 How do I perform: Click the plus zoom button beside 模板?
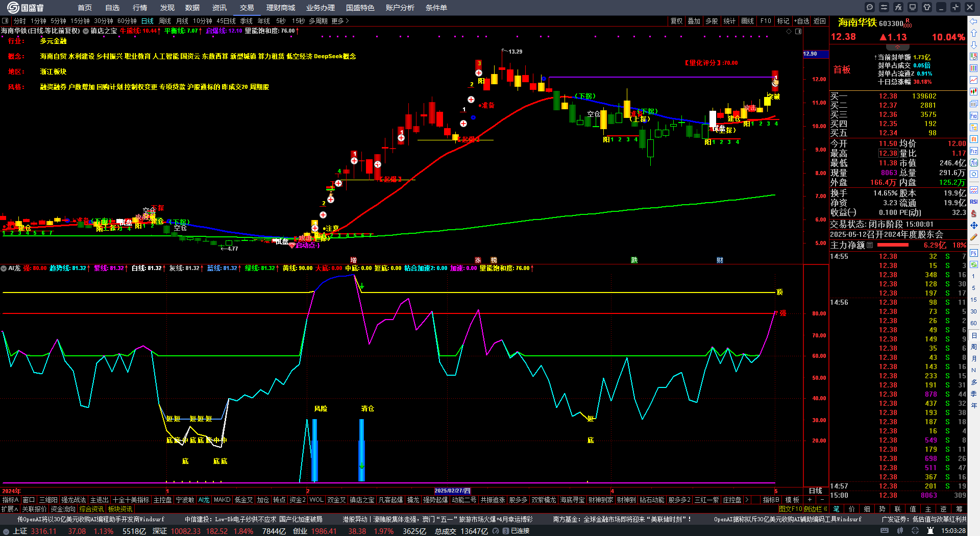[810, 500]
